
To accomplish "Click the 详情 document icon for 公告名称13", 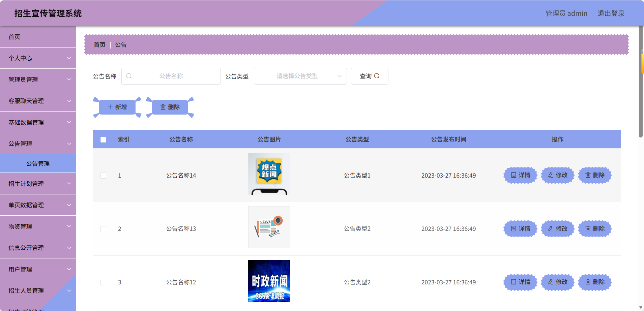I will point(514,229).
